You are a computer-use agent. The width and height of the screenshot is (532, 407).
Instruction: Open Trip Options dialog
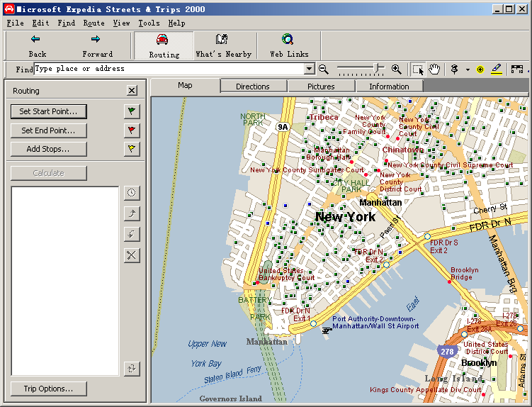[48, 389]
